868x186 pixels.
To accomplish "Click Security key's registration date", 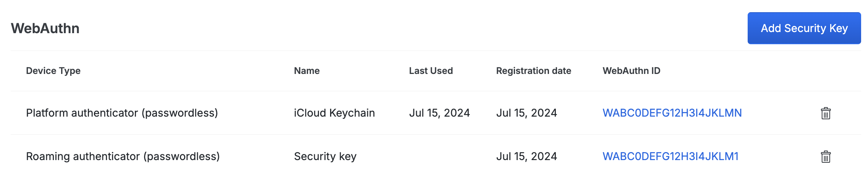I will click(526, 156).
